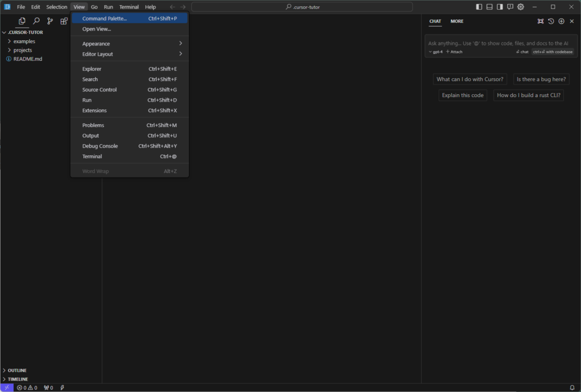Choose Explorer from the View menu
The width and height of the screenshot is (581, 392).
click(x=130, y=69)
